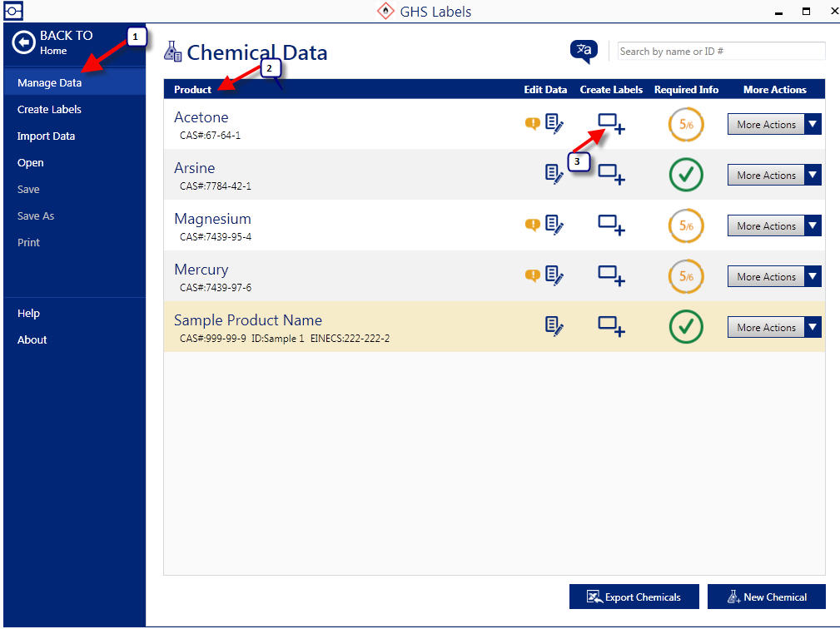The width and height of the screenshot is (840, 629).
Task: Click Acetone's 5/6 required info indicator
Action: pyautogui.click(x=686, y=124)
